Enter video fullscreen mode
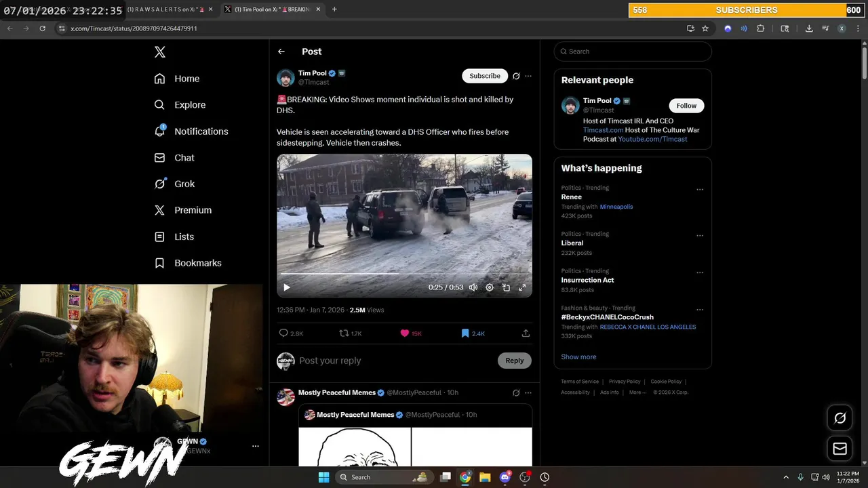 click(522, 287)
